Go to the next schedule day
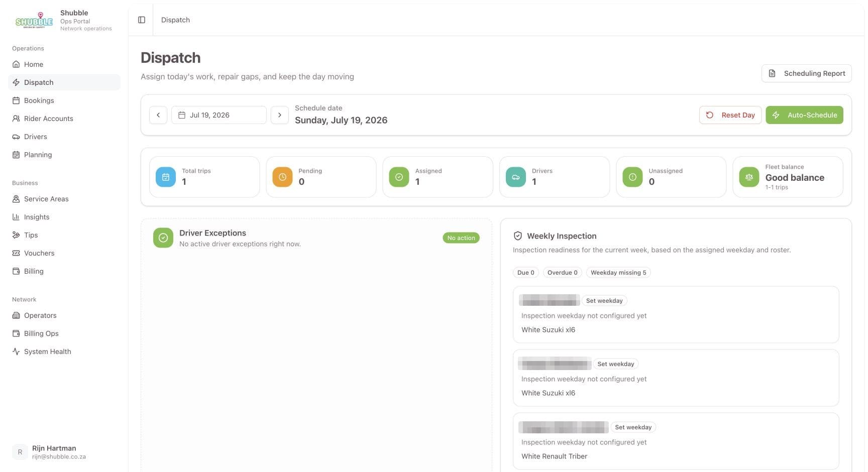Image resolution: width=868 pixels, height=472 pixels. pos(280,115)
